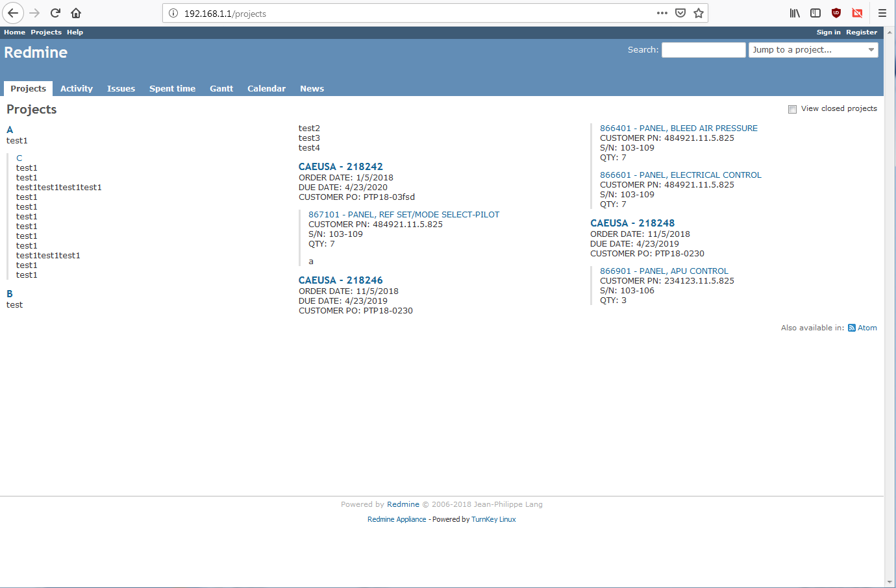
Task: Open the Redmine Appliance footer link
Action: (x=397, y=519)
